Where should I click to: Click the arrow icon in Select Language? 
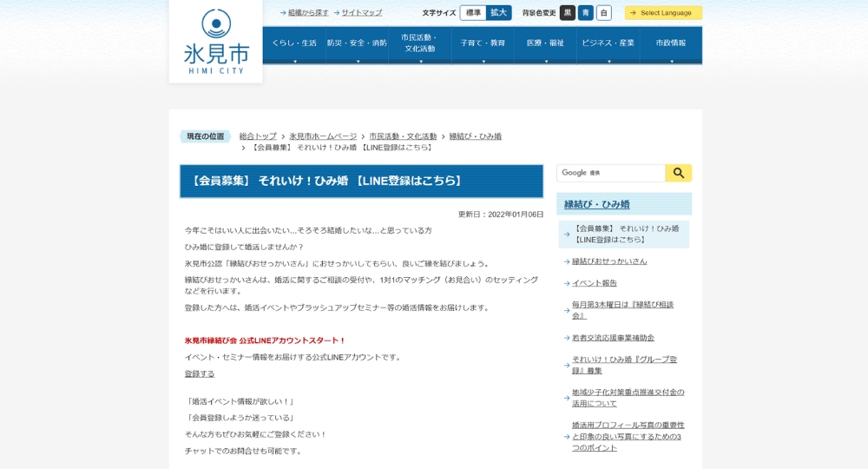pos(633,13)
